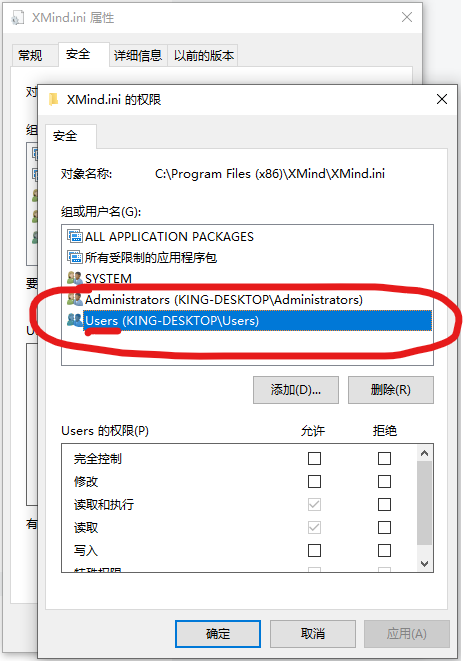Confirm with the 确定 button
The height and width of the screenshot is (661, 464).
pyautogui.click(x=218, y=634)
